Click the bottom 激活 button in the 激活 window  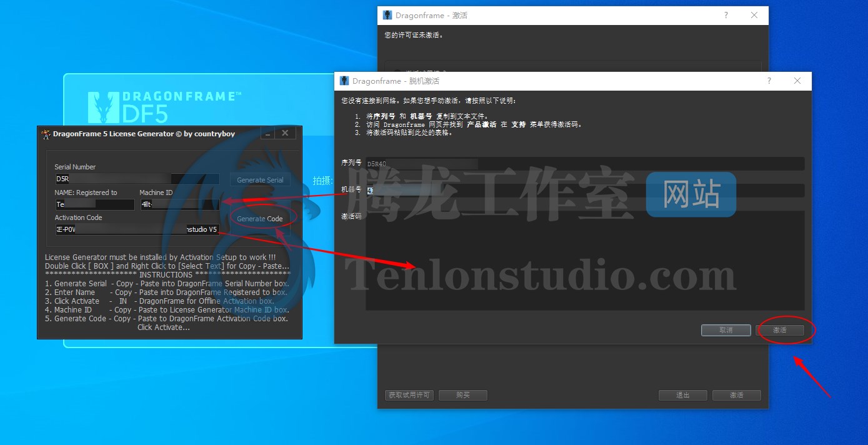[x=737, y=395]
